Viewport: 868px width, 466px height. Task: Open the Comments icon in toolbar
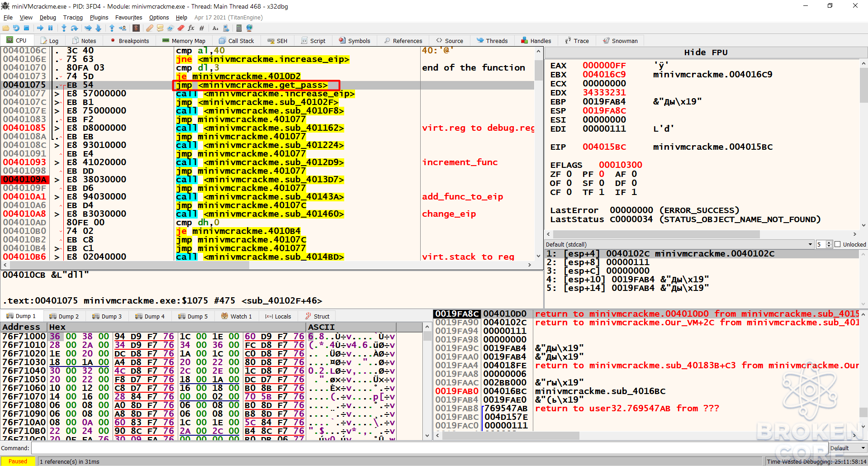(x=160, y=28)
